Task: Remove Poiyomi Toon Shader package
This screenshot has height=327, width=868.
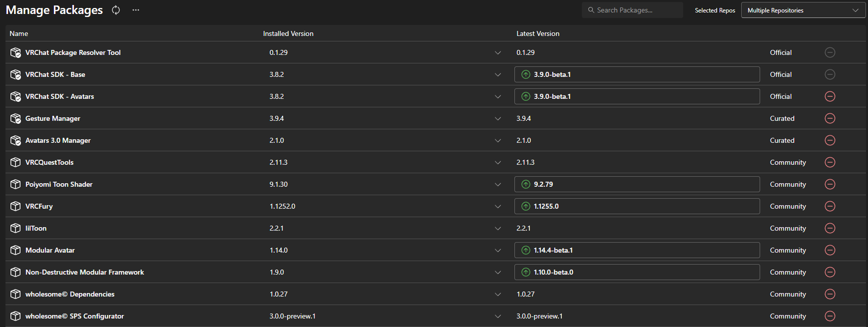Action: pyautogui.click(x=830, y=184)
